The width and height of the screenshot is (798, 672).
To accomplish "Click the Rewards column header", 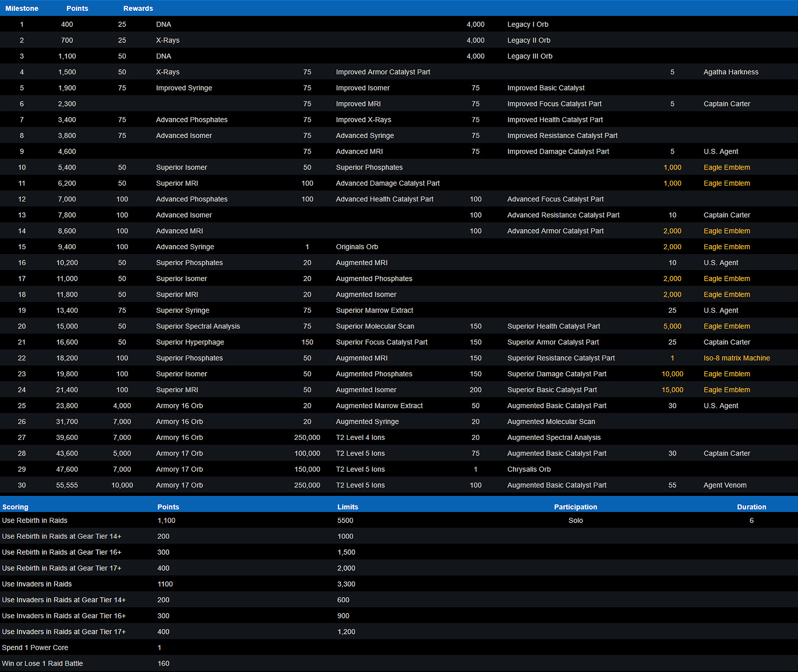I will pos(138,8).
